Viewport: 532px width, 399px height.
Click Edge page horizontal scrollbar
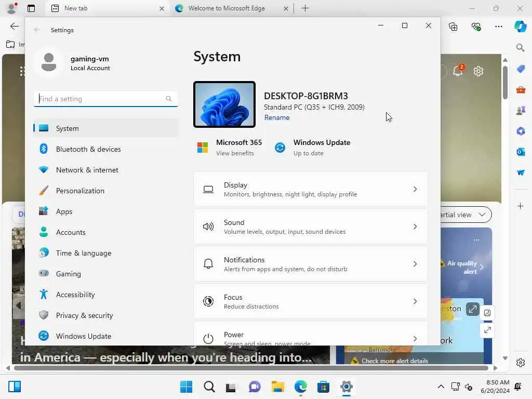(x=251, y=368)
